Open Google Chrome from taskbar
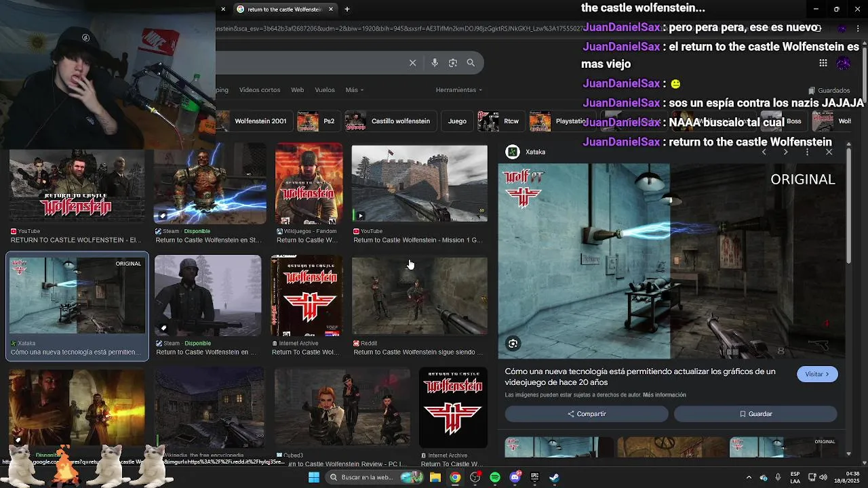The height and width of the screenshot is (488, 868). pyautogui.click(x=455, y=477)
